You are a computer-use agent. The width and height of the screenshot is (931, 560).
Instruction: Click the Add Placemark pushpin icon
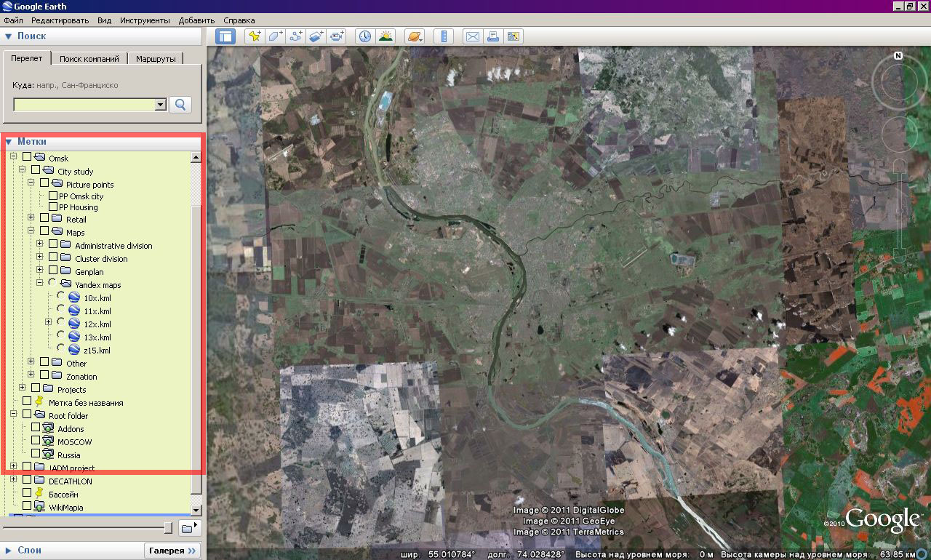[x=255, y=36]
